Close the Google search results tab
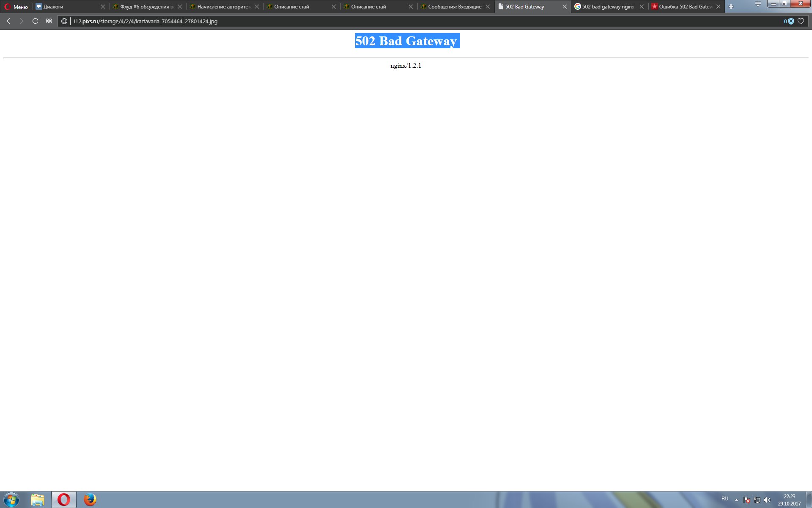The image size is (812, 508). (x=642, y=7)
